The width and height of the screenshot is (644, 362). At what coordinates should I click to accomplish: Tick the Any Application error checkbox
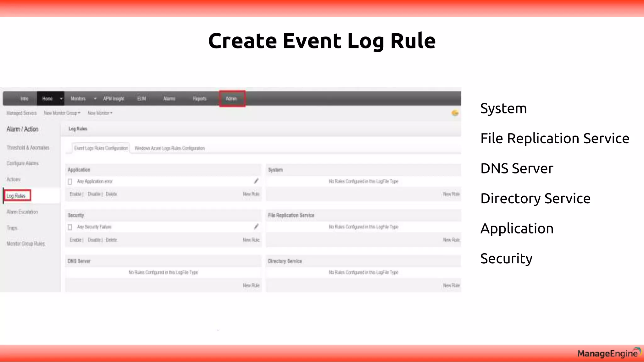[x=70, y=181]
